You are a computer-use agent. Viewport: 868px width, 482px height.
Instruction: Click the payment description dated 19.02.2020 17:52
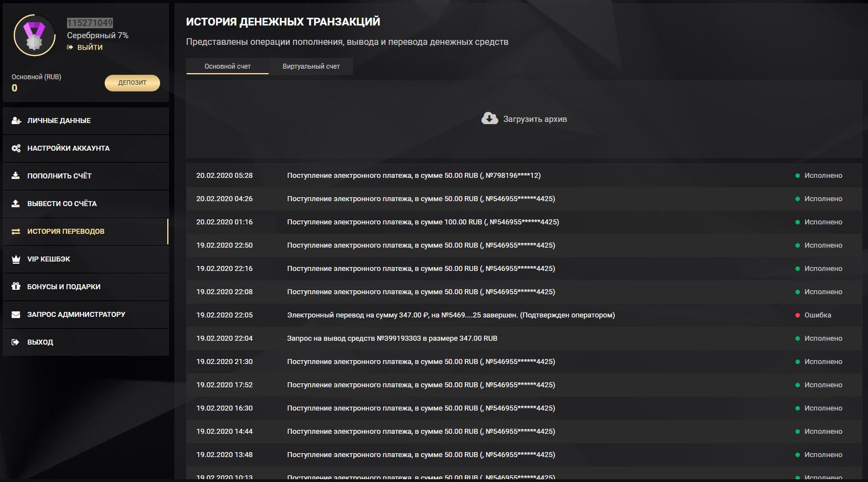421,385
